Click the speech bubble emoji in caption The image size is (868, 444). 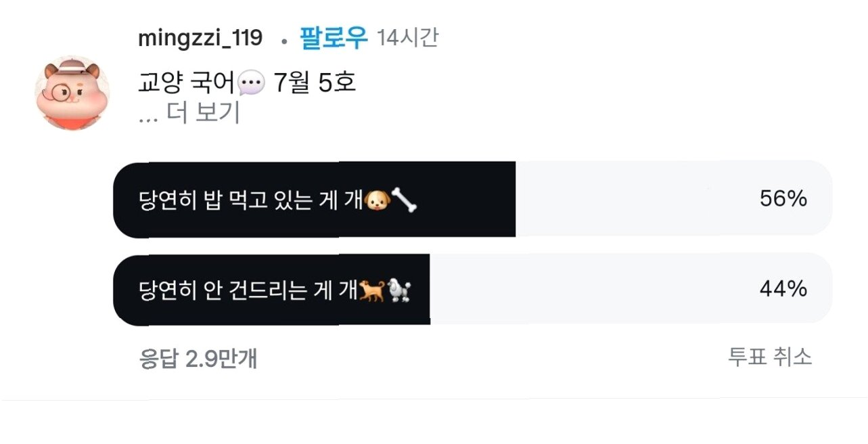pos(252,84)
